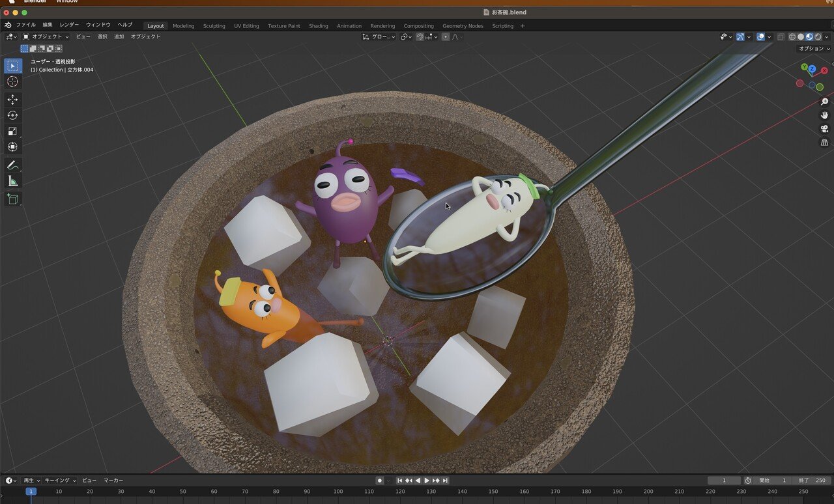Open the overlays options dropdown arrow
Image resolution: width=834 pixels, height=504 pixels.
tap(769, 36)
